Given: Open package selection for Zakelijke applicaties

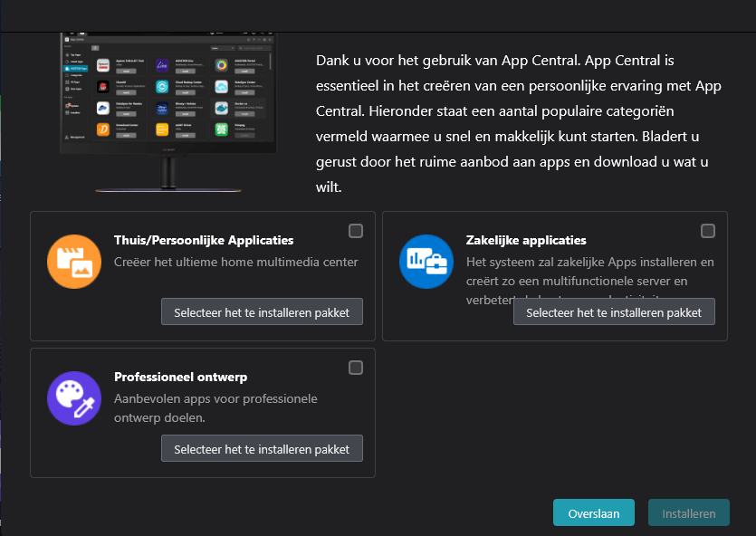Looking at the screenshot, I should point(614,311).
